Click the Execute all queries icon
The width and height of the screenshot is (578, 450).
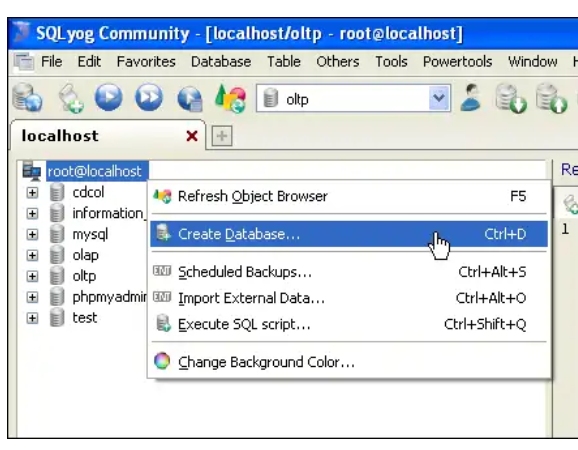click(x=149, y=97)
